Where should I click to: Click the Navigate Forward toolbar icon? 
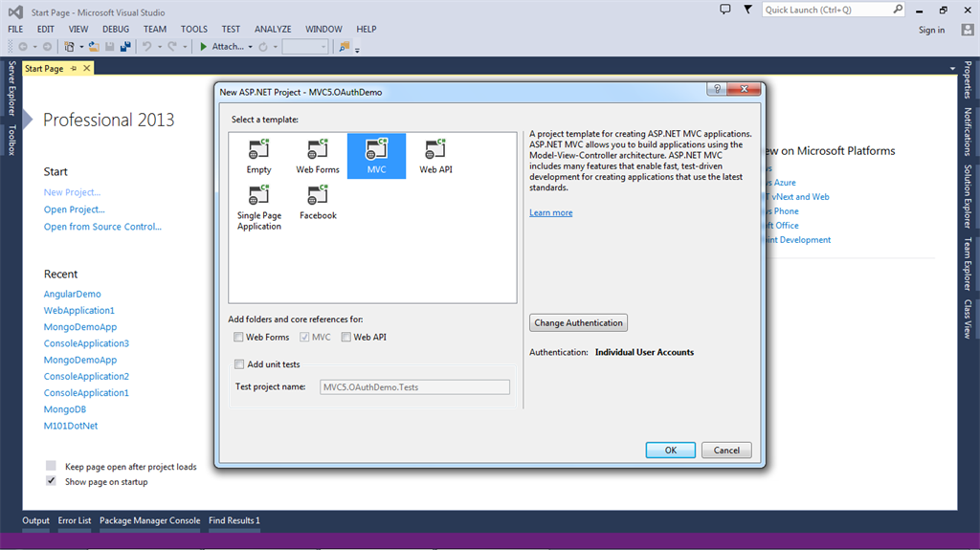47,47
